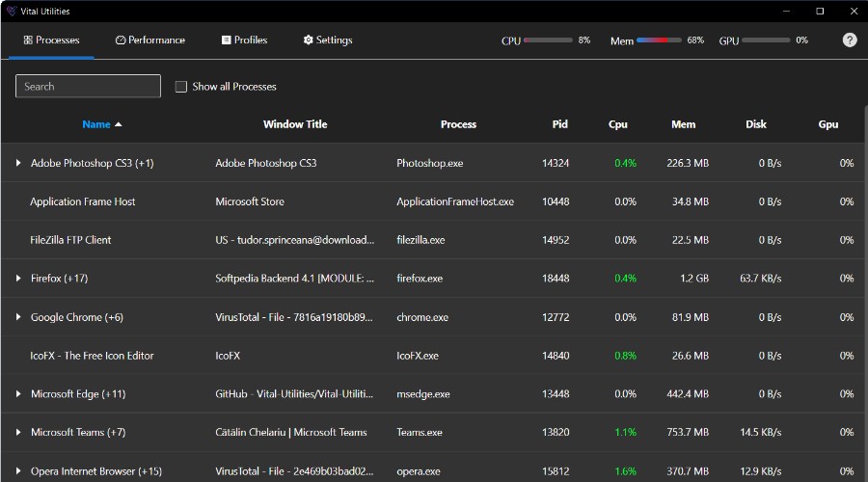The image size is (868, 482).
Task: Click the Mem usage bar at top
Action: [659, 40]
